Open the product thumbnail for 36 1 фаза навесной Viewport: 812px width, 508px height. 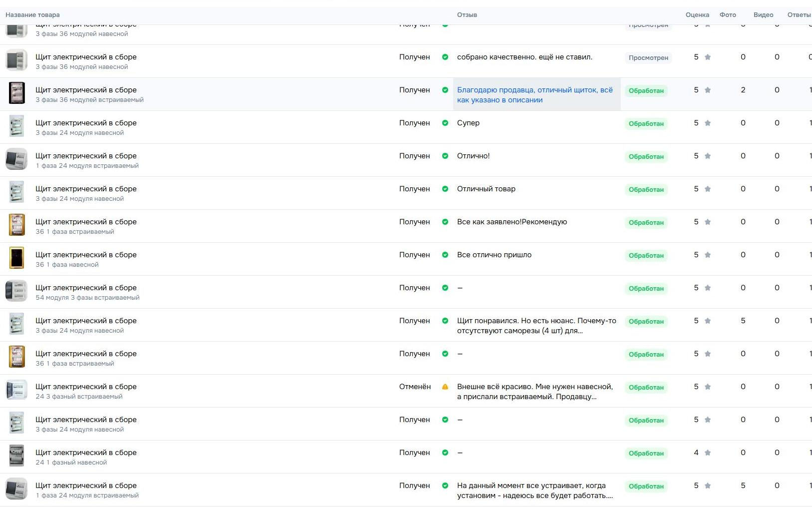tap(16, 259)
